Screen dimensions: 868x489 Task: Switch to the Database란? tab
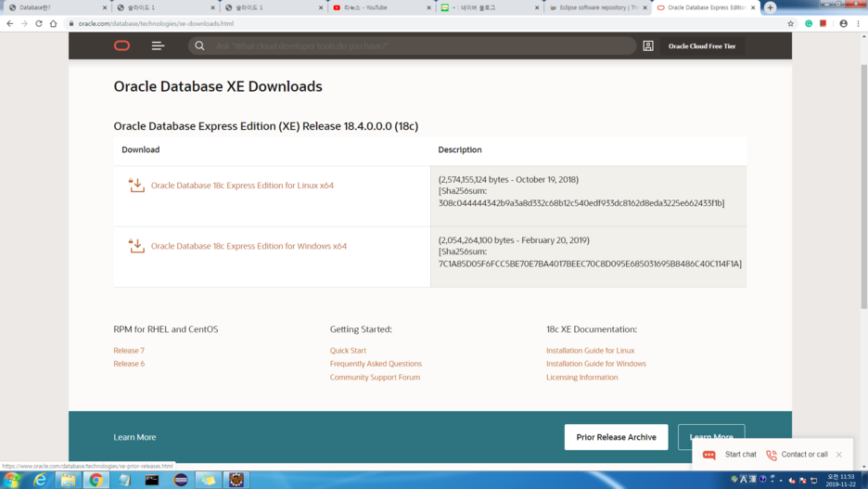coord(56,7)
